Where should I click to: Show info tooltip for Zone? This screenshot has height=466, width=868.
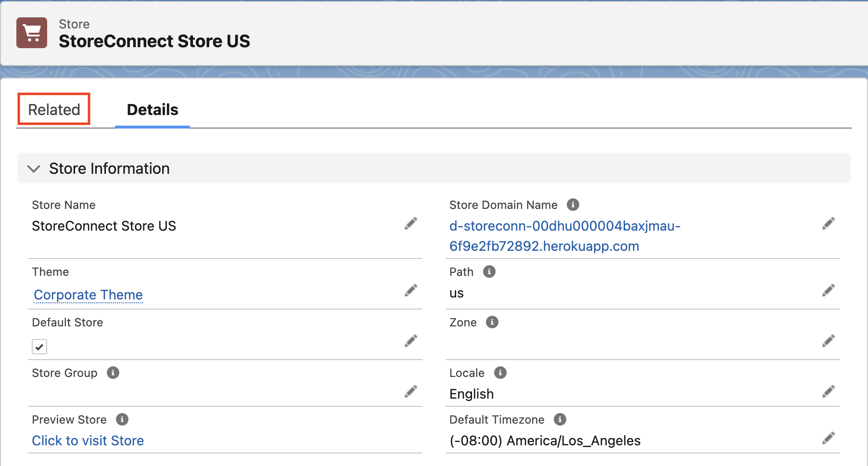point(492,322)
